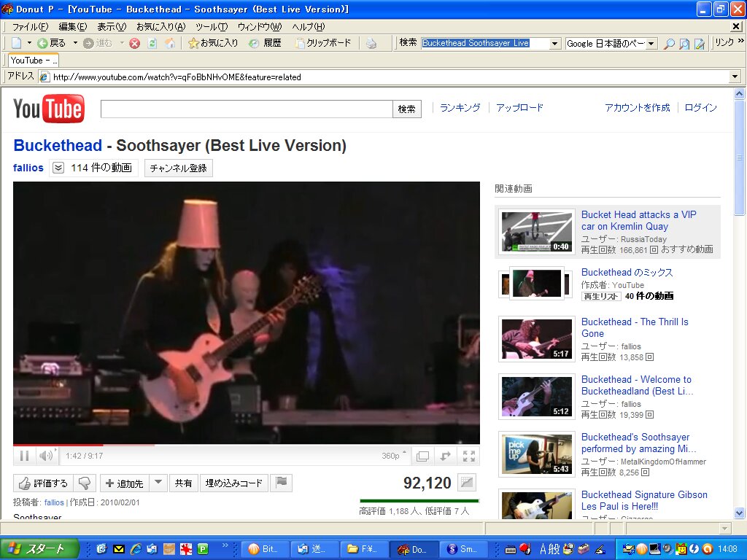Switch to the F:¥ folder taskbar window
Viewport: 747px width, 560px height.
363,549
